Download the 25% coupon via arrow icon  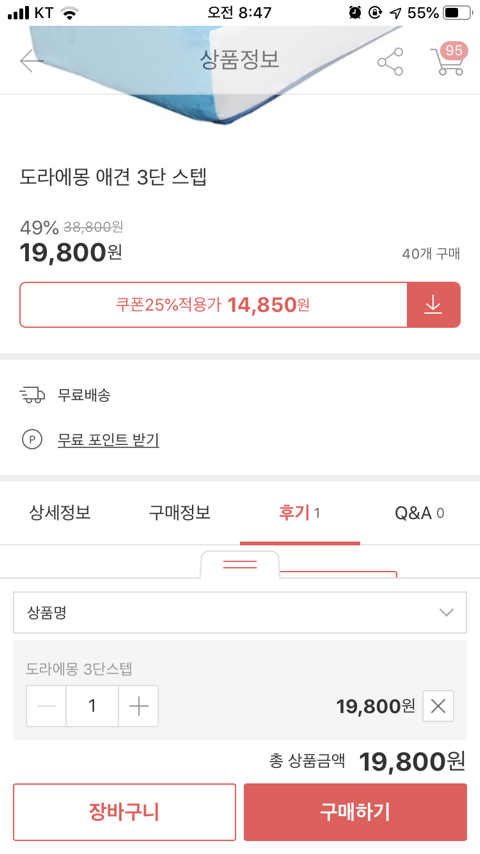point(434,304)
